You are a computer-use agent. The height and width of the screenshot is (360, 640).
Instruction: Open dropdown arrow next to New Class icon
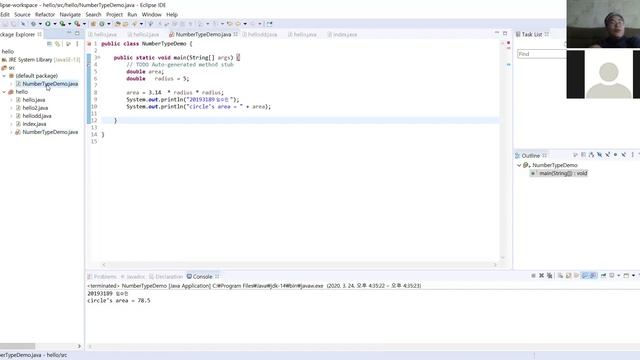[x=109, y=24]
